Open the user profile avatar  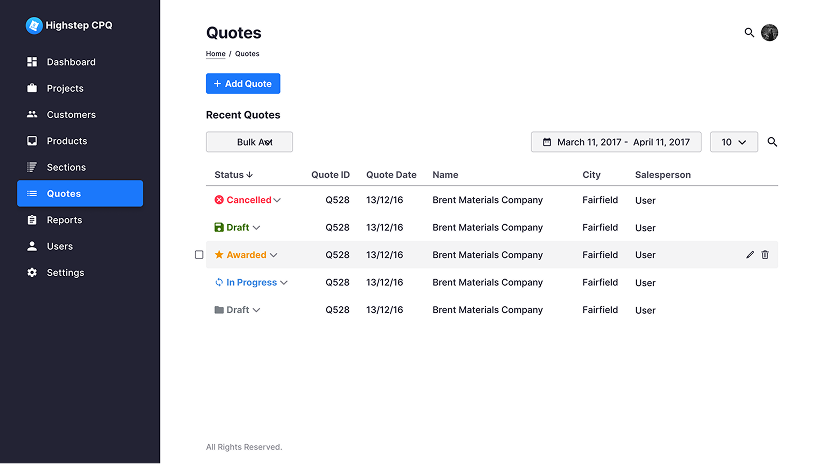769,33
